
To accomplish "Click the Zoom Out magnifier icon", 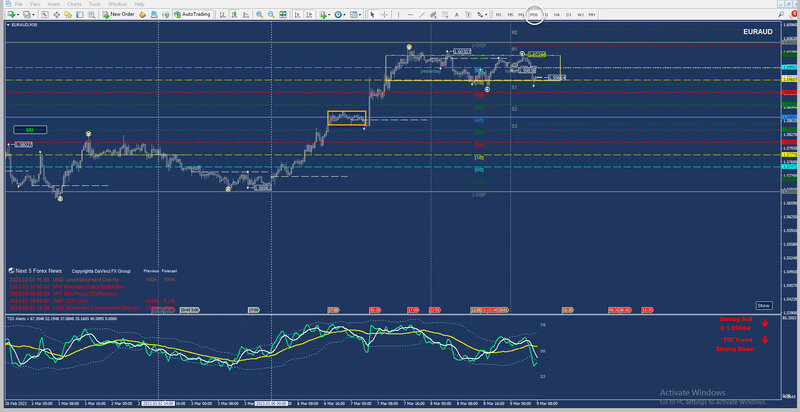I will coord(271,14).
